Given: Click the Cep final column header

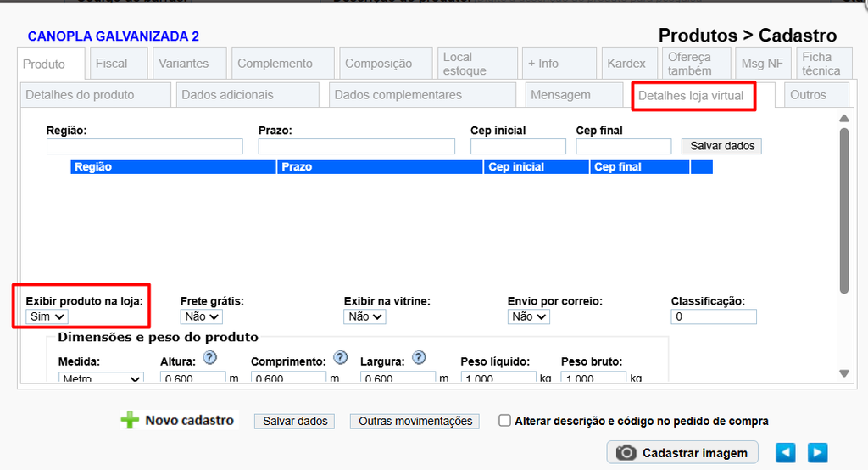Looking at the screenshot, I should (x=640, y=167).
